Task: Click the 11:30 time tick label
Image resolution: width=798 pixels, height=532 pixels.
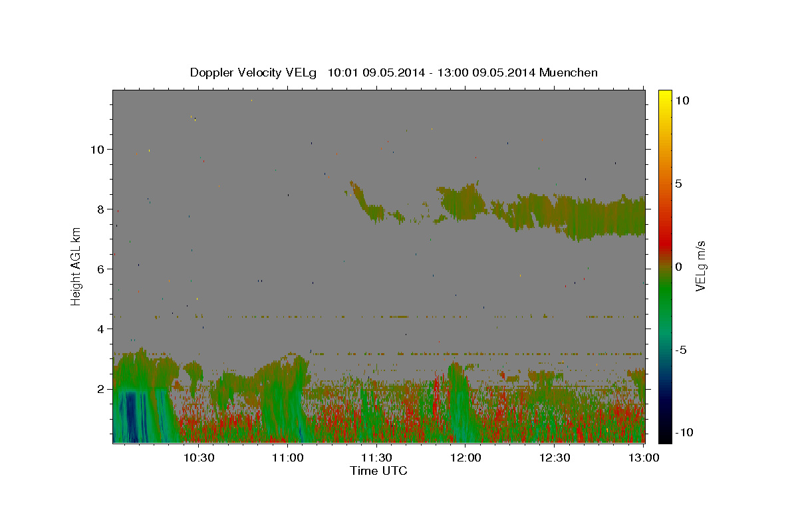Action: click(377, 458)
